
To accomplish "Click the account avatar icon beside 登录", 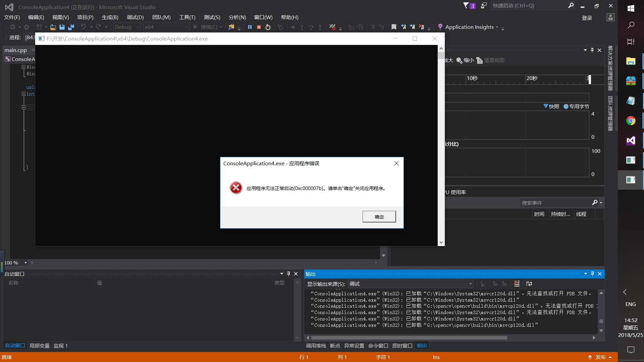I will pos(610,17).
